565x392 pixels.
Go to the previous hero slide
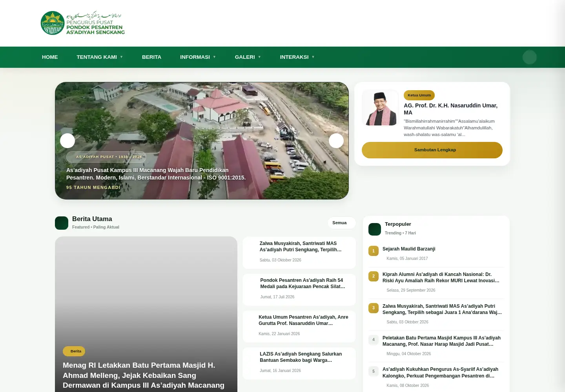pos(67,141)
